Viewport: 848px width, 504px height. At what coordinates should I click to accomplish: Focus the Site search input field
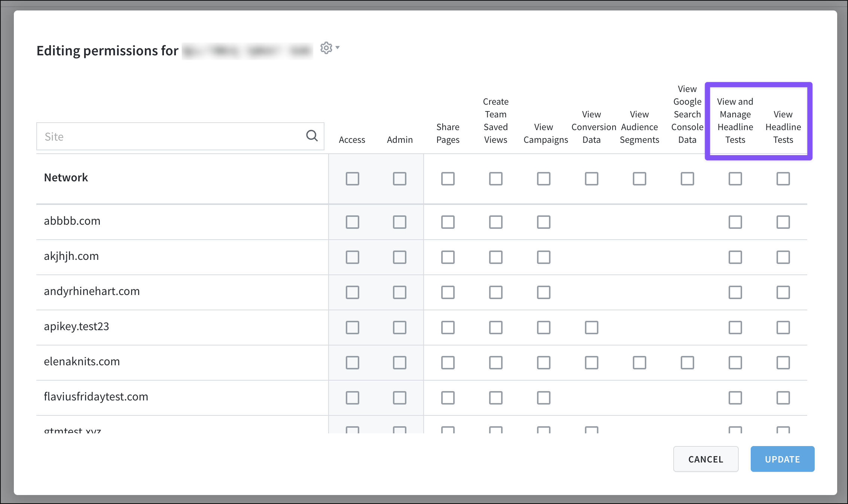[x=180, y=136]
